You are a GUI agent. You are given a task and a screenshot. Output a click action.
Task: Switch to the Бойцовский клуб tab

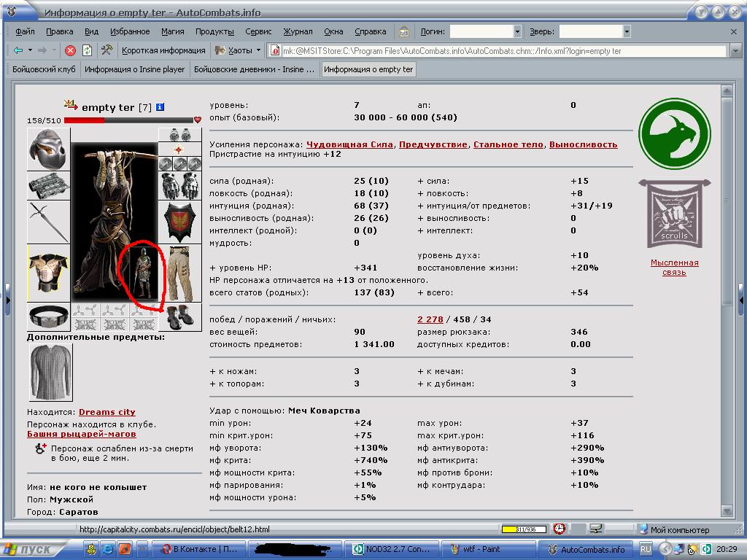click(44, 69)
